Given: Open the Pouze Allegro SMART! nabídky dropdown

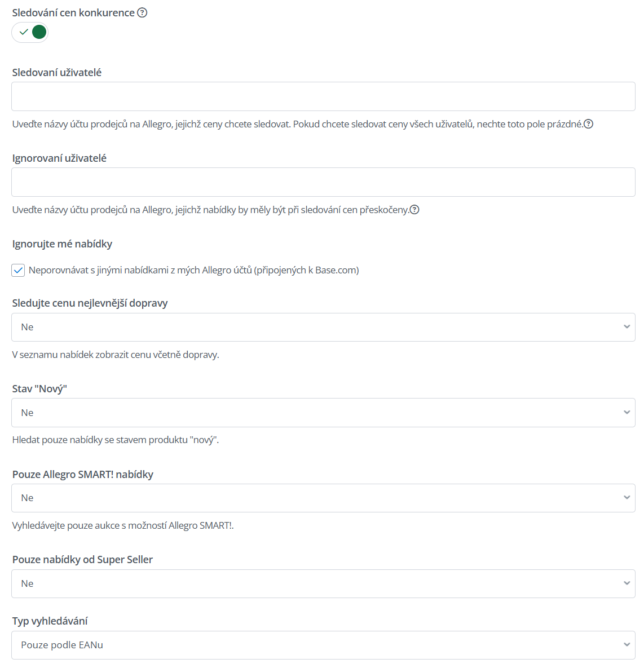Looking at the screenshot, I should (323, 498).
